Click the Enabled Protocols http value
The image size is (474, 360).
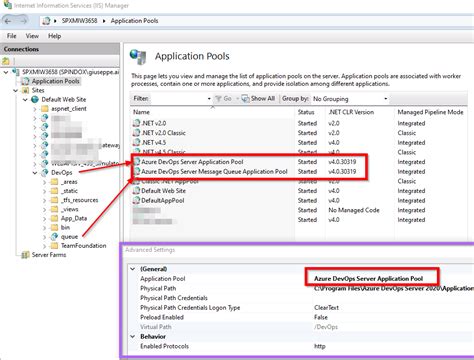(319, 346)
